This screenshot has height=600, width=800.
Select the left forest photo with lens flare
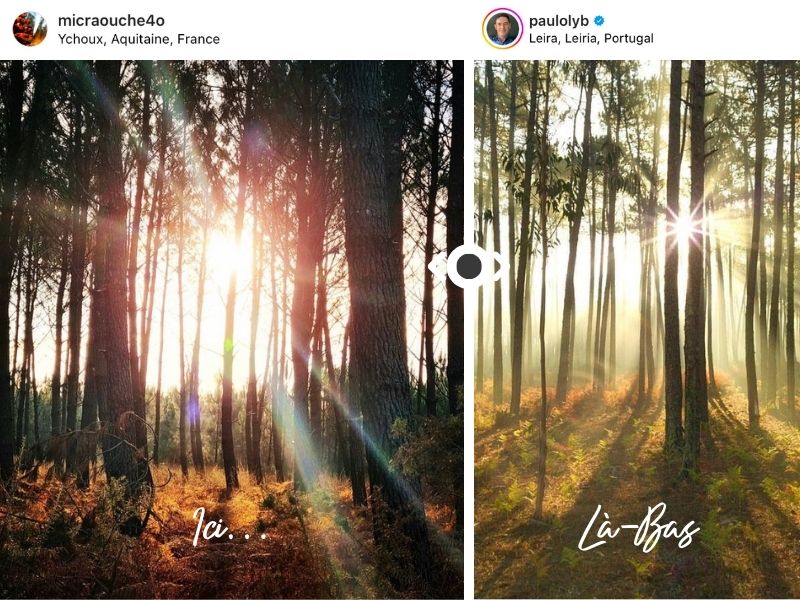pyautogui.click(x=232, y=330)
